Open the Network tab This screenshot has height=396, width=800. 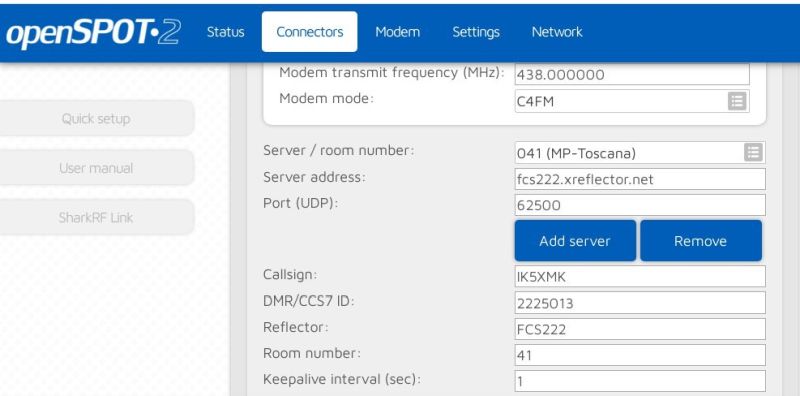coord(557,32)
